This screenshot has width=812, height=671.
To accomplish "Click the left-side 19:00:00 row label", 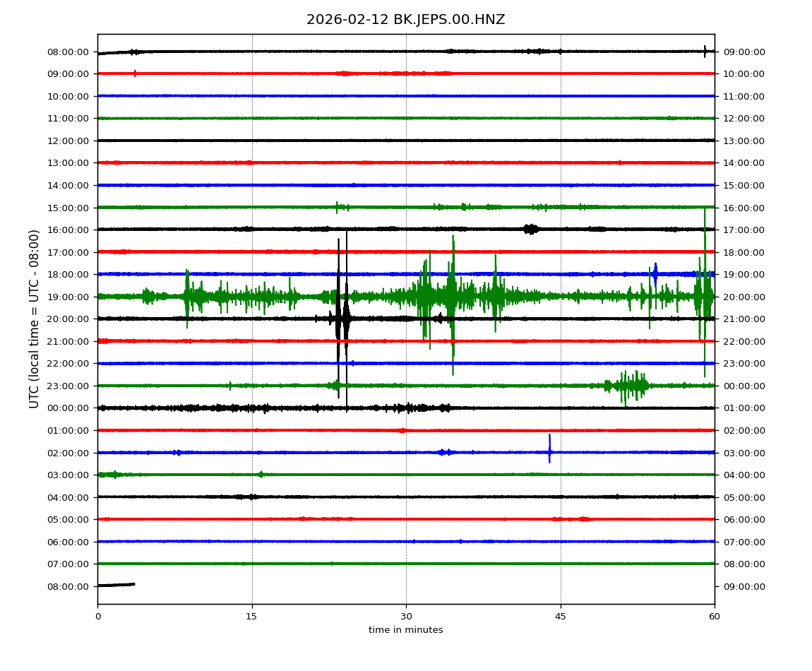I will click(x=67, y=297).
